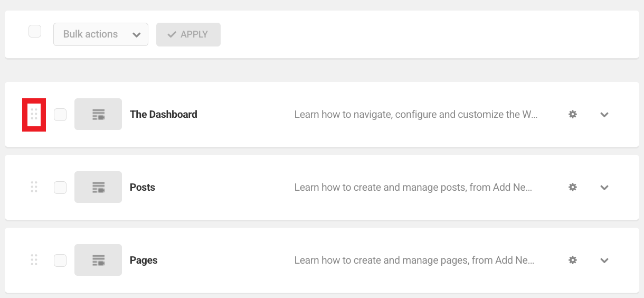Click the Posts thumbnail icon
The image size is (644, 298).
[x=98, y=187]
